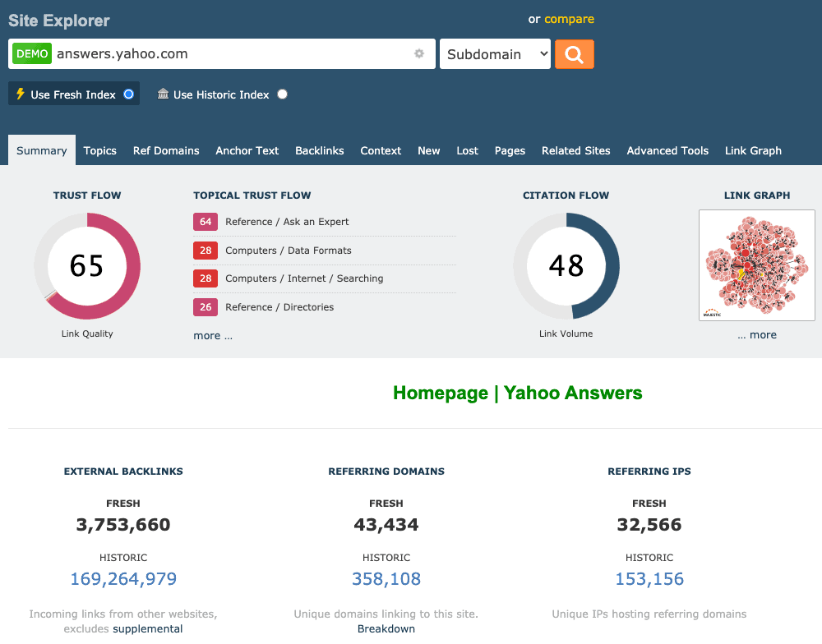Screen dimensions: 822x644
Task: Click the orange search magnifier button
Action: pyautogui.click(x=574, y=54)
